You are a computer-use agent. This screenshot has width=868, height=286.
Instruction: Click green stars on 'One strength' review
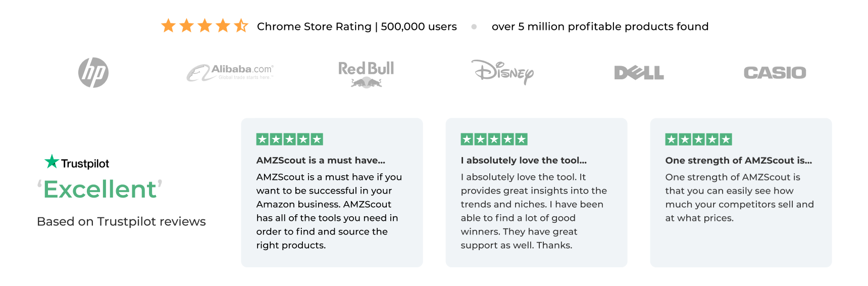tap(698, 139)
